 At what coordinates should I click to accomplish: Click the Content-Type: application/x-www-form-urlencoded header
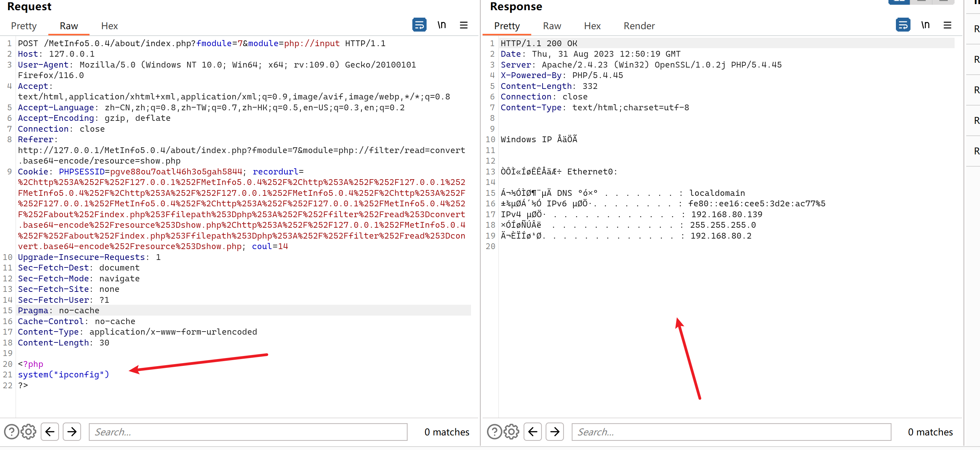pyautogui.click(x=137, y=332)
